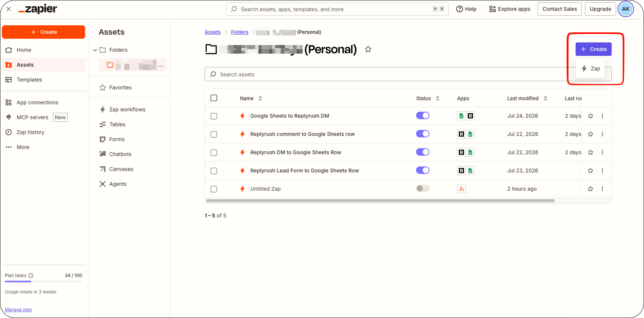Select the Replyrush DM to Google Sheets Row checkbox
The height and width of the screenshot is (318, 644).
coord(214,153)
